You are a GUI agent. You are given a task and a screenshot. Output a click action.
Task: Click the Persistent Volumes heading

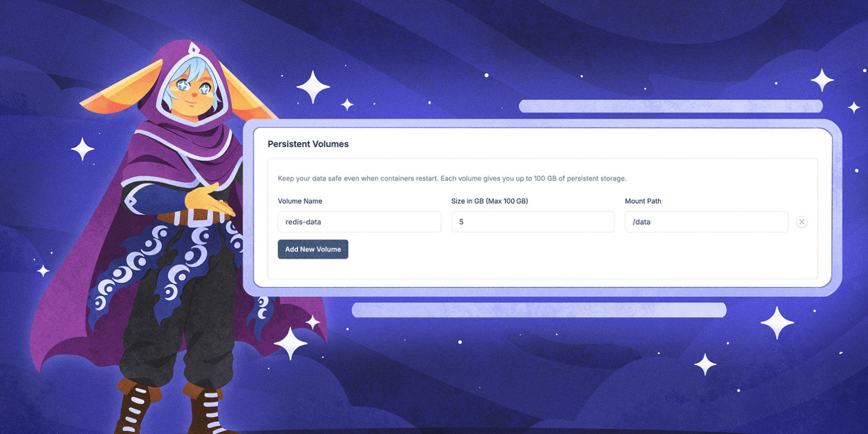pos(308,144)
